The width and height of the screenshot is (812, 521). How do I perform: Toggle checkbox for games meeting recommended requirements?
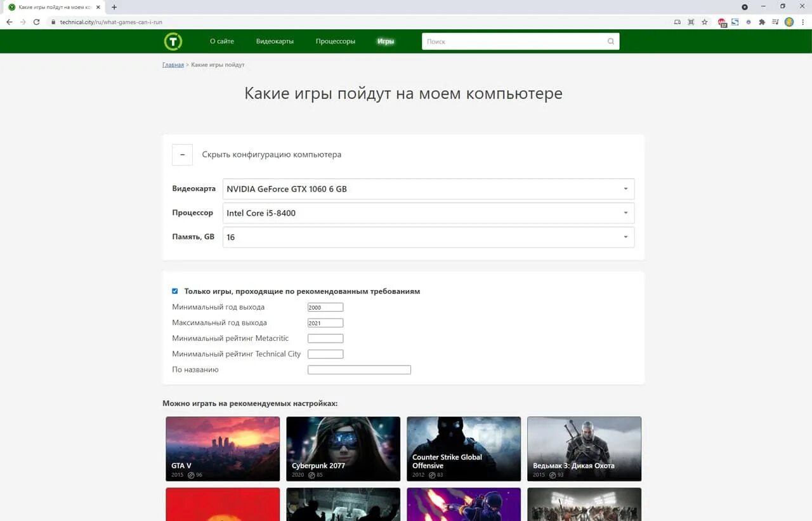click(175, 291)
